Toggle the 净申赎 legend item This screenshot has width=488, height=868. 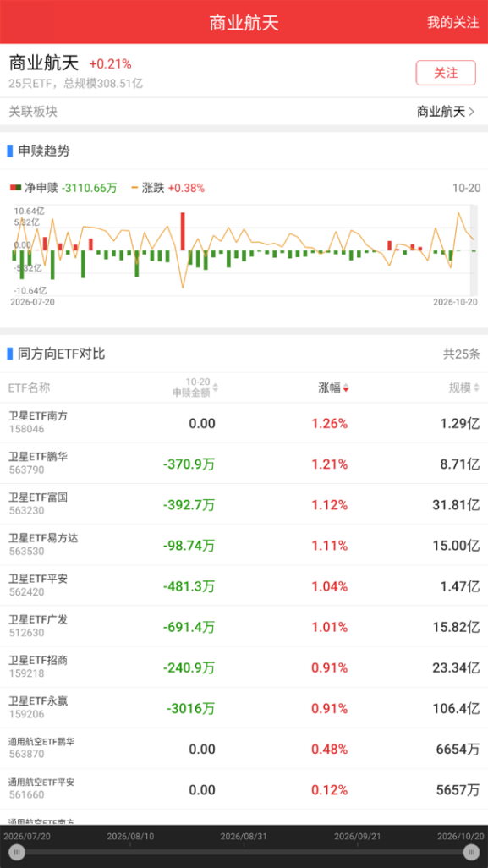tap(63, 188)
